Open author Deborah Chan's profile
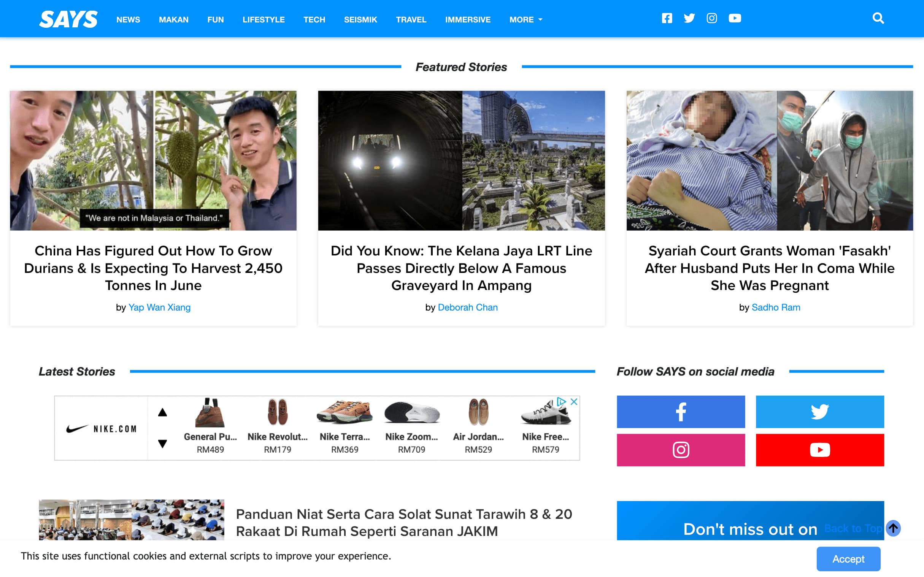This screenshot has width=924, height=577. [x=468, y=307]
